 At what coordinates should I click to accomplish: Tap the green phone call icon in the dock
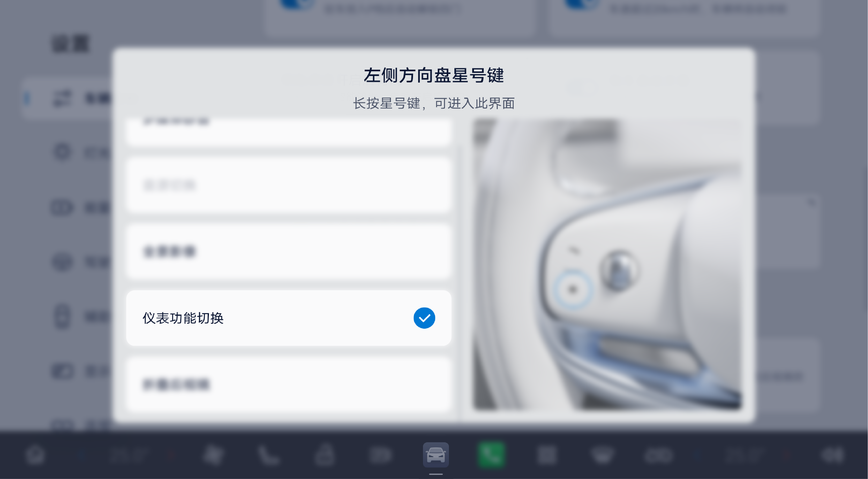(x=491, y=455)
